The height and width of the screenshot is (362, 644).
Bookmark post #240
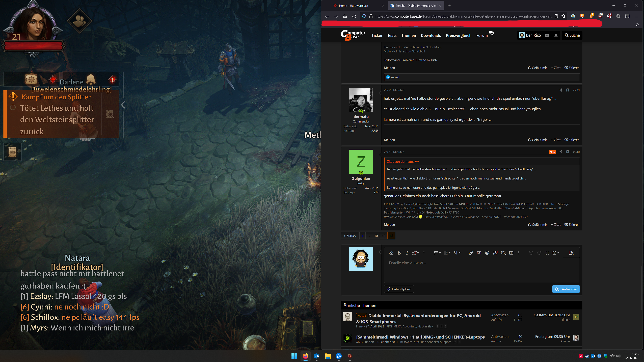point(568,152)
